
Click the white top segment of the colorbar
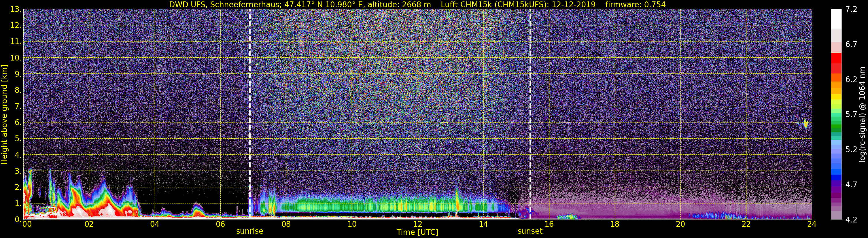[x=836, y=19]
